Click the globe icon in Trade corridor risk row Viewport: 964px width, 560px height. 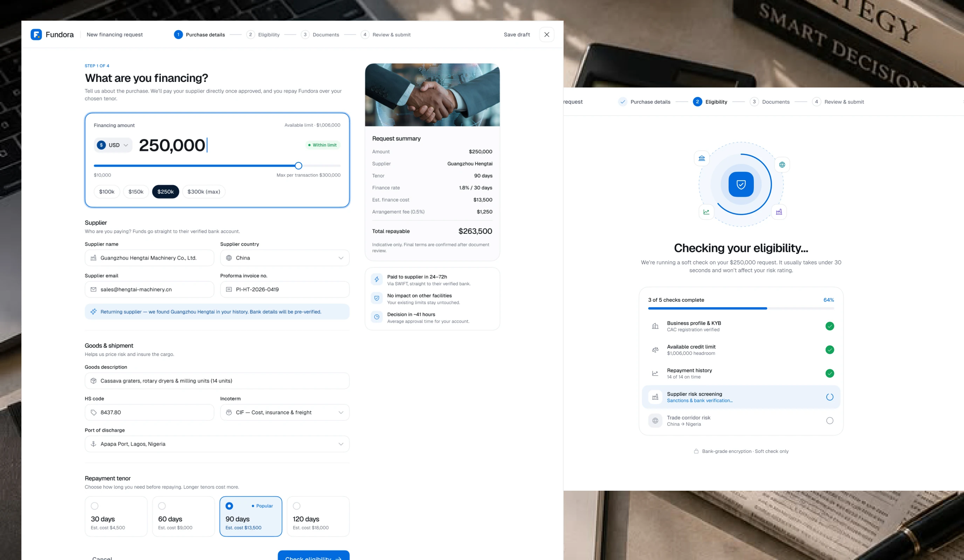[655, 420]
